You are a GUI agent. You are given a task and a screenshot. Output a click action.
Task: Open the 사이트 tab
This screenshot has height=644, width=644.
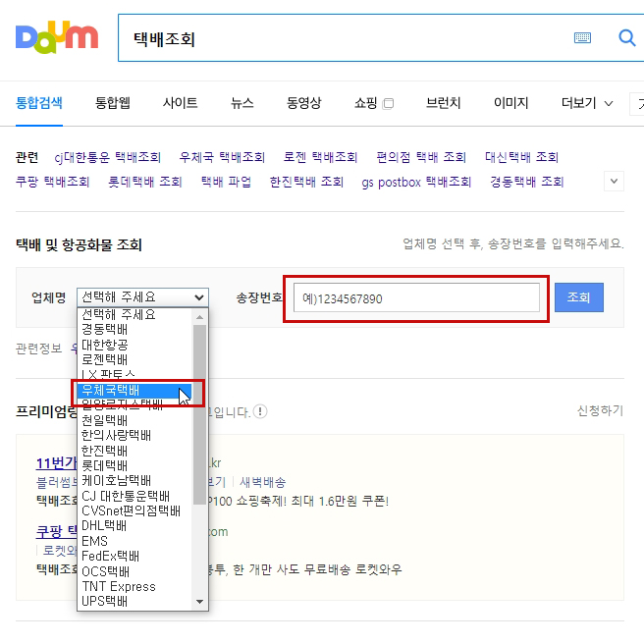[x=180, y=103]
